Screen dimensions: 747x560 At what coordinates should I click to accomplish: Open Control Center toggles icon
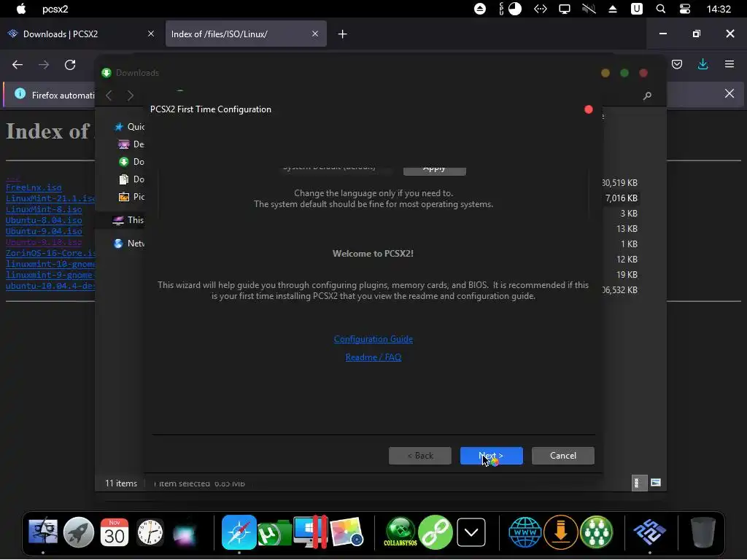pyautogui.click(x=684, y=9)
